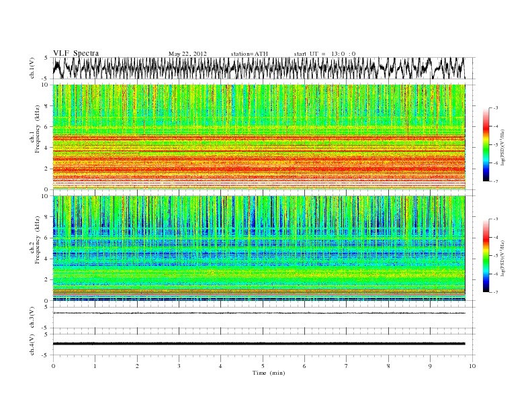Click the "-7" label on lower color bar
Screen dimensions: 532x411
pos(495,292)
